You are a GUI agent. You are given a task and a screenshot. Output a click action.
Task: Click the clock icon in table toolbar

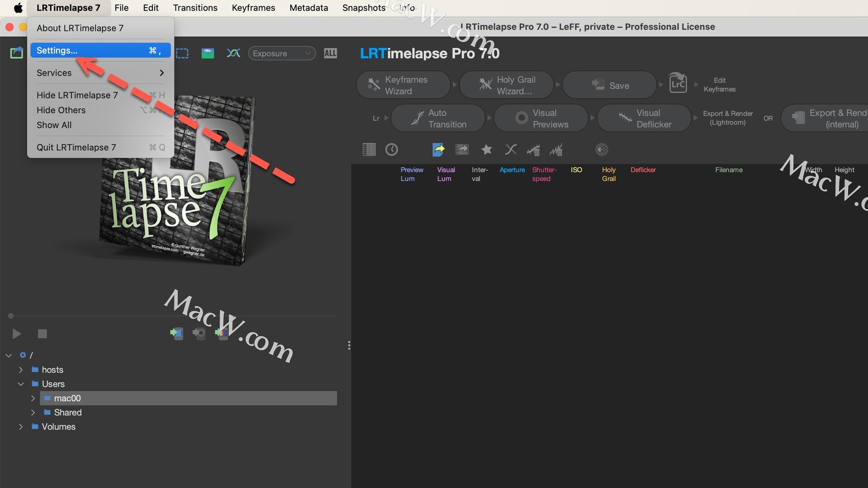[x=392, y=150]
